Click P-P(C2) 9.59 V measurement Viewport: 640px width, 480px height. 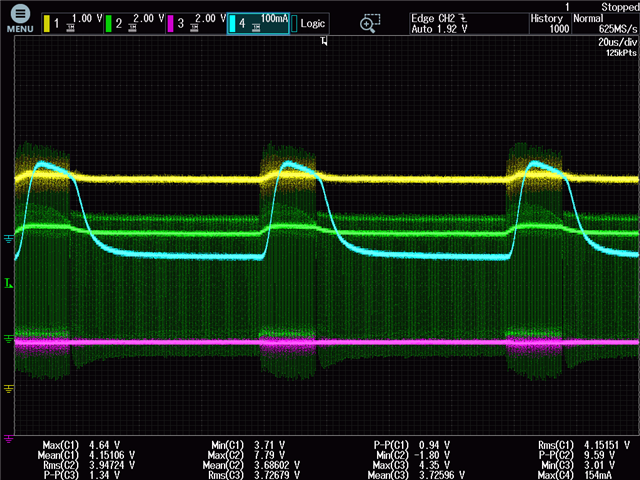click(577, 455)
